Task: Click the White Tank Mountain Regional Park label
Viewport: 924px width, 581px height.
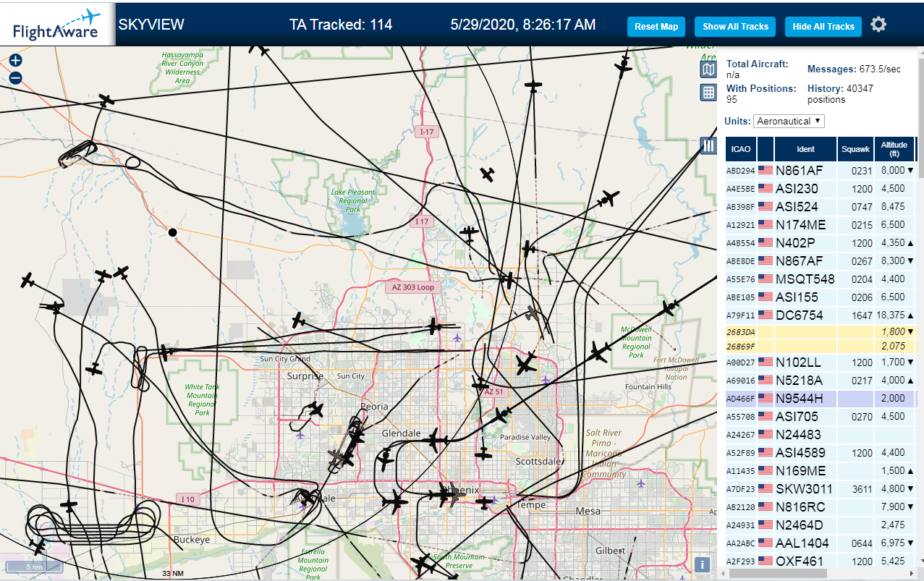Action: [202, 400]
